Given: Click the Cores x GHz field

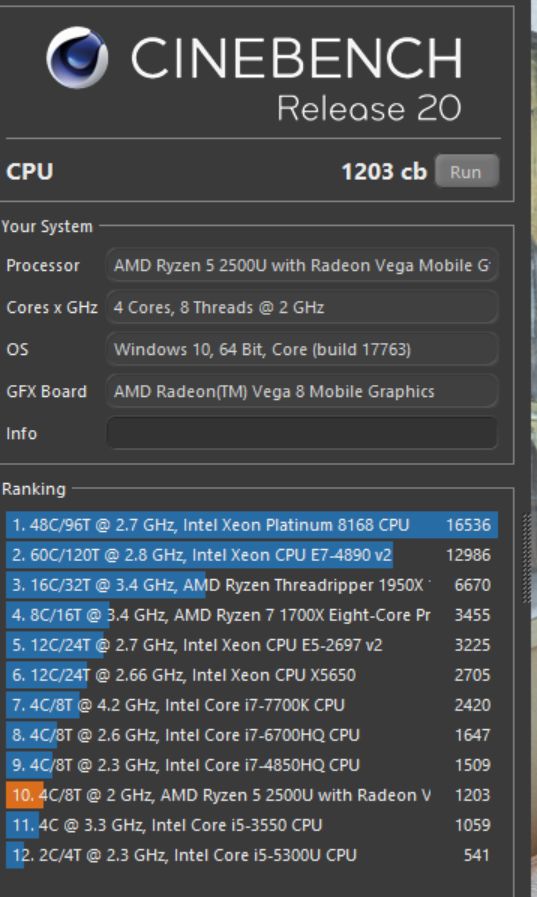Looking at the screenshot, I should click(x=302, y=307).
